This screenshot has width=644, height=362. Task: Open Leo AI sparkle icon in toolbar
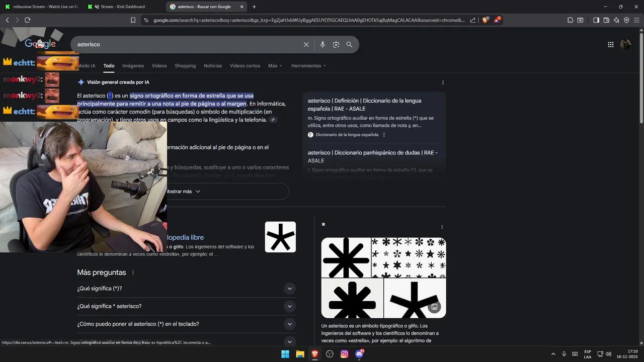(616, 20)
